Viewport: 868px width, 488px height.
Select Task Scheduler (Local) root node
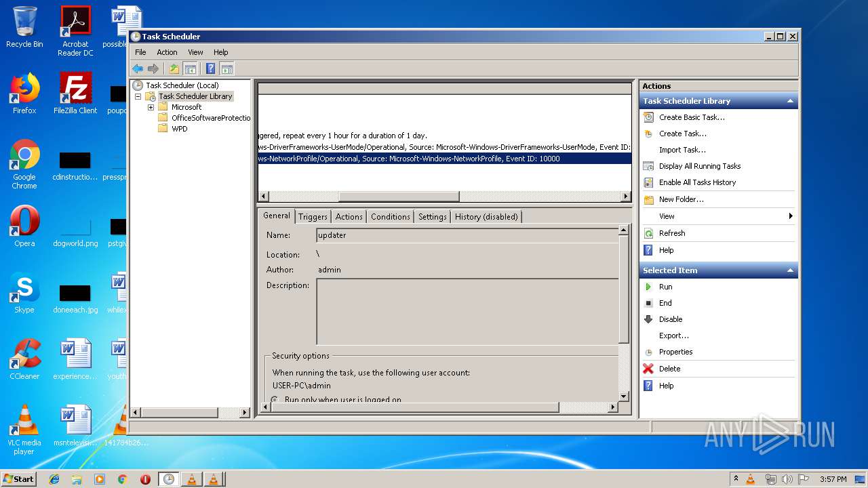click(182, 85)
